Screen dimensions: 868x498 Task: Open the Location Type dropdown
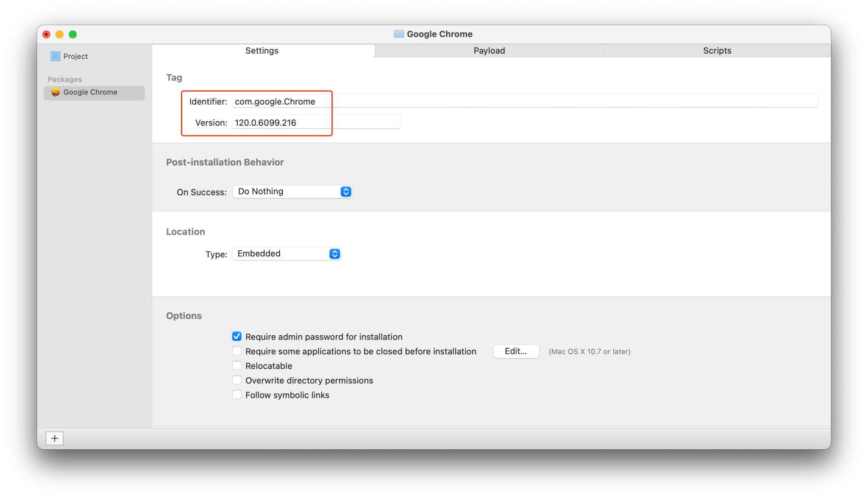[287, 254]
